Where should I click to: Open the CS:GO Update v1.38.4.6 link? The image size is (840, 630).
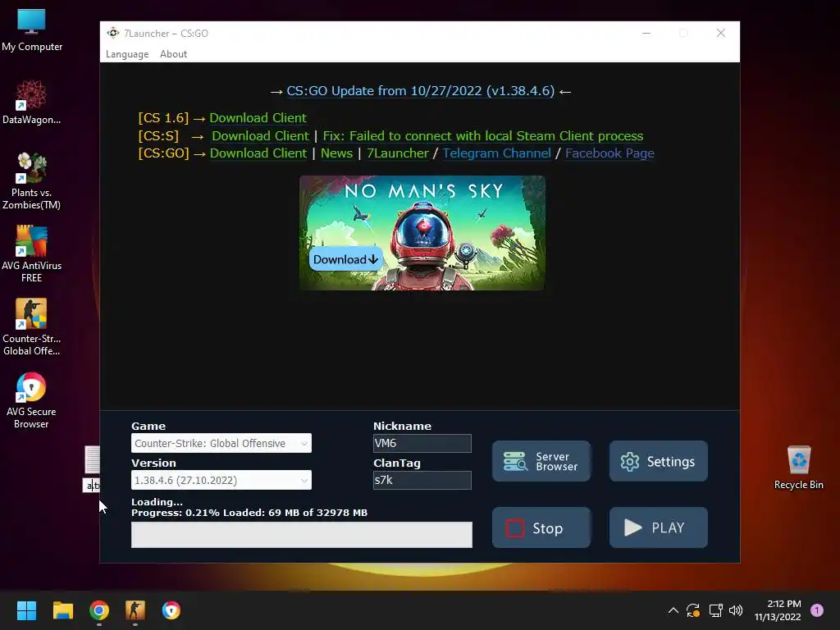(421, 90)
